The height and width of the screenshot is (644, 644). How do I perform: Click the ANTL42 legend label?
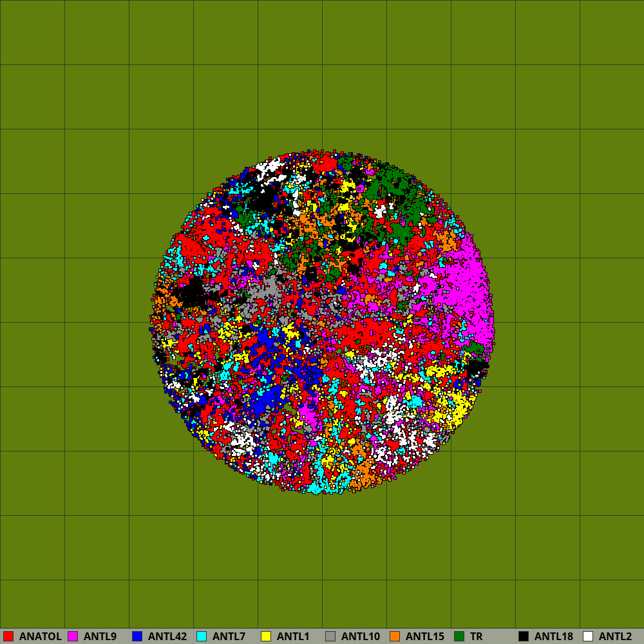167,637
